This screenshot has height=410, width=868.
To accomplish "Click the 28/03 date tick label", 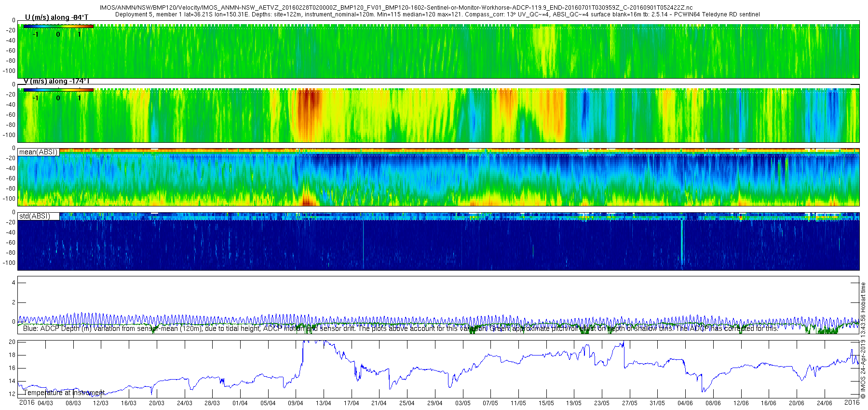I will coord(212,403).
